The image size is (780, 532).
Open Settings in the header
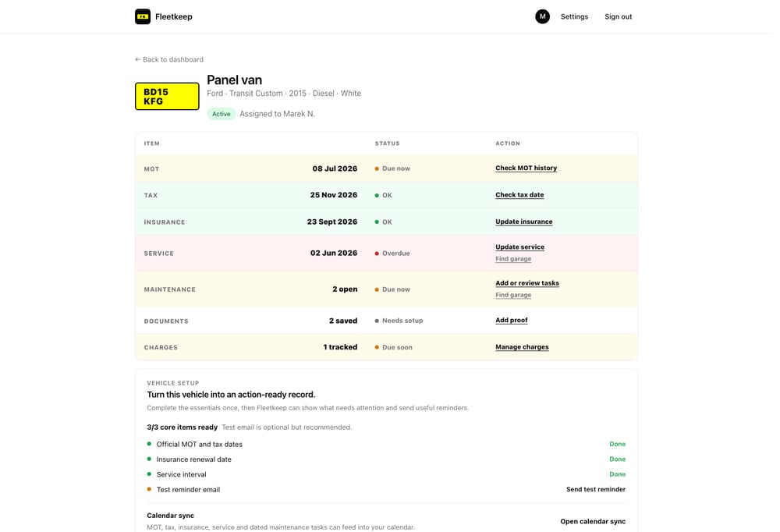pyautogui.click(x=574, y=16)
